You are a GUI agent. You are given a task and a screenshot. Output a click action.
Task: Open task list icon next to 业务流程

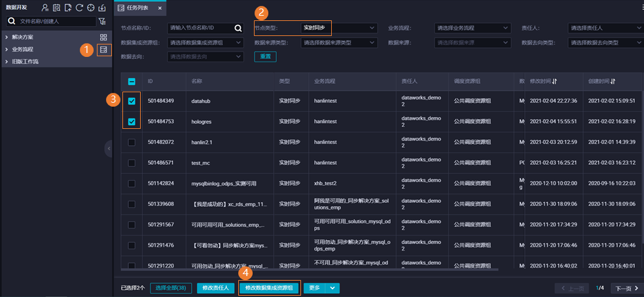[104, 49]
